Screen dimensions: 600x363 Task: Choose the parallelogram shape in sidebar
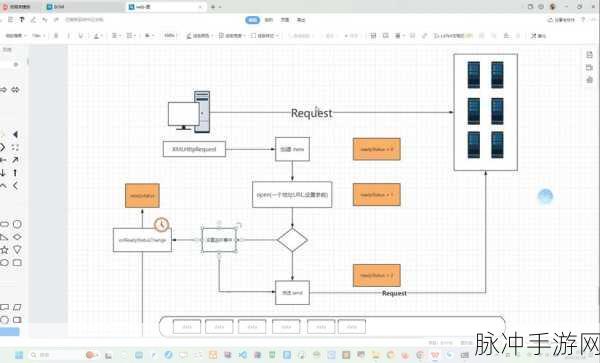[17, 307]
